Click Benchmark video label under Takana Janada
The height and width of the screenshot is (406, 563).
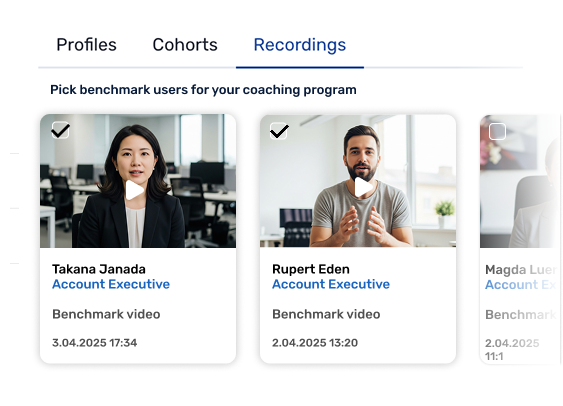(x=106, y=314)
